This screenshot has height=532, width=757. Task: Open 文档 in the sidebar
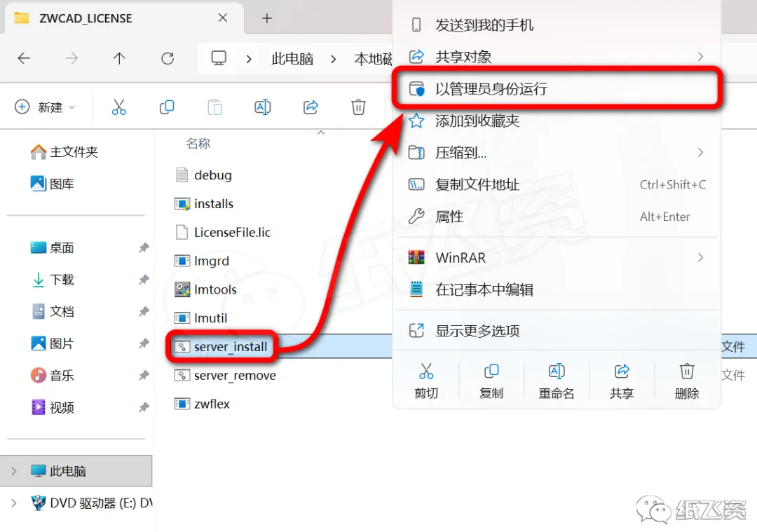coord(52,311)
